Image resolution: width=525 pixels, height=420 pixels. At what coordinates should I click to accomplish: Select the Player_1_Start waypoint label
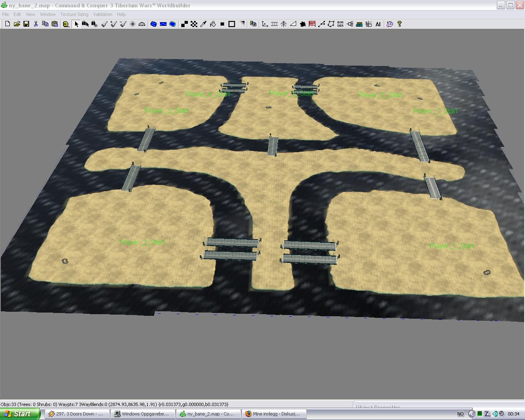pos(452,246)
